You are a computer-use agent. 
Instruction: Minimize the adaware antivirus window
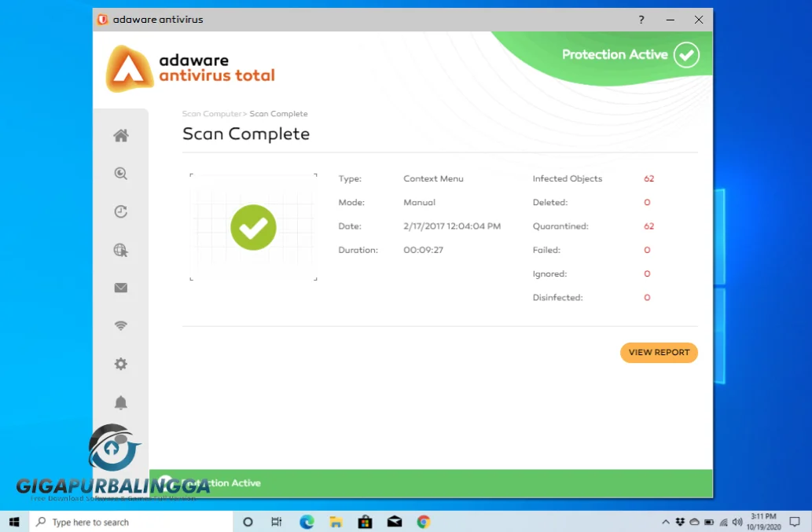[670, 20]
